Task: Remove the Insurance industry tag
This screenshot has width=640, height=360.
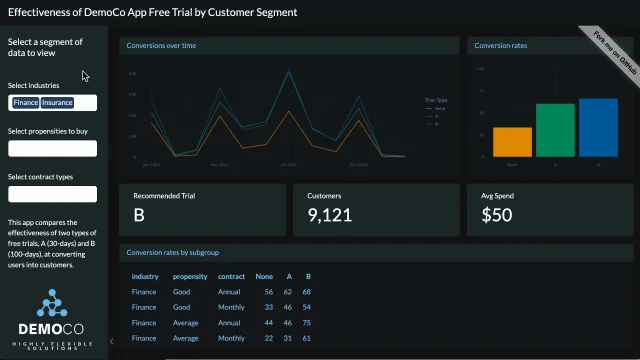Action: pyautogui.click(x=57, y=102)
